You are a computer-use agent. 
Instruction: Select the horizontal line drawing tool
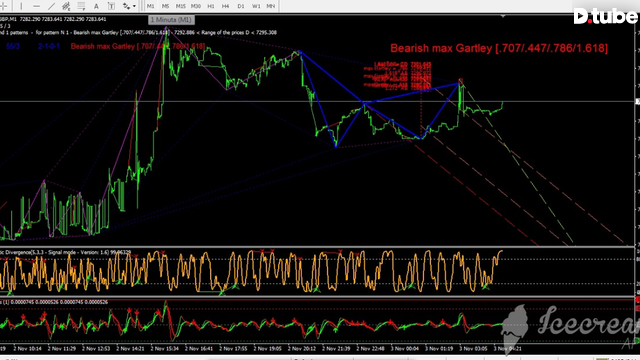coord(36,6)
